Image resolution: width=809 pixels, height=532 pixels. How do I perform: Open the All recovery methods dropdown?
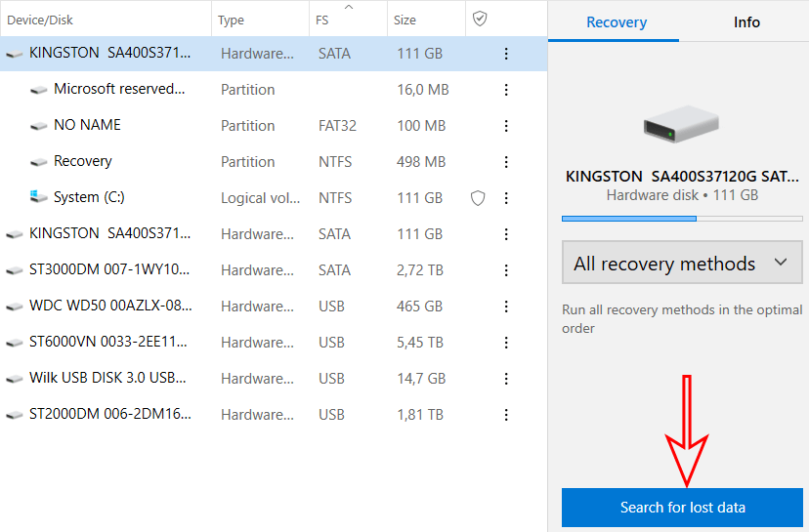pos(682,263)
